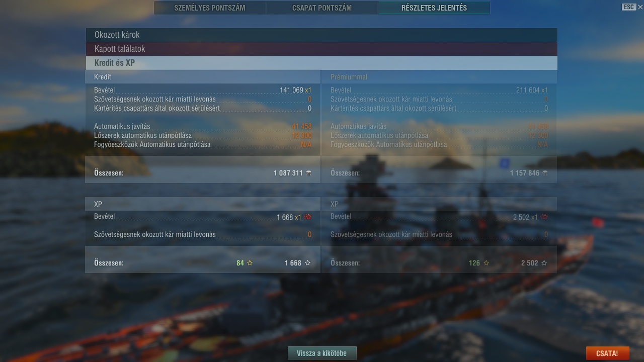This screenshot has width=644, height=362.
Task: Click red star icon next to 1 668 x1
Action: tap(308, 217)
